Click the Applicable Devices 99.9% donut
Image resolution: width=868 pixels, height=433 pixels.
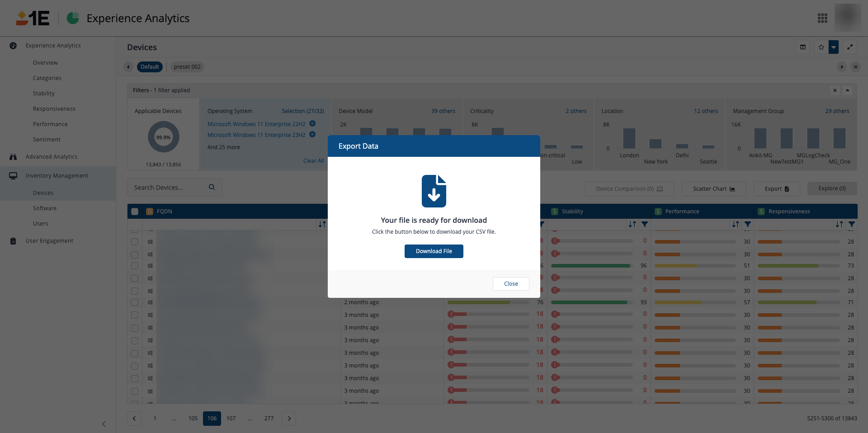163,137
